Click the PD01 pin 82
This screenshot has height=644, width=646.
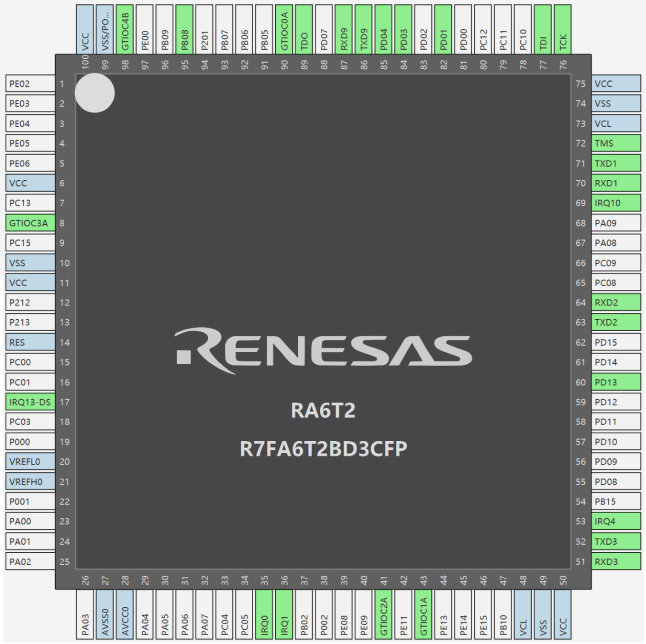(x=443, y=29)
